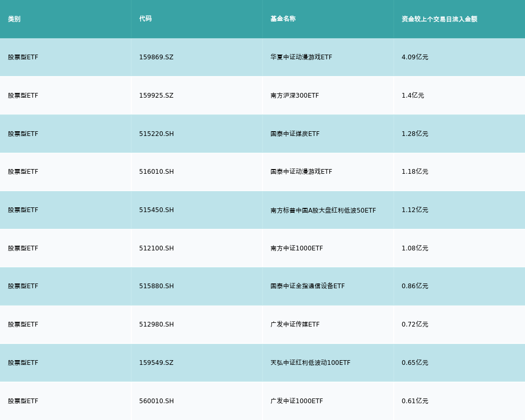
Task: Select inflow amount 0.61亿元
Action: (415, 401)
